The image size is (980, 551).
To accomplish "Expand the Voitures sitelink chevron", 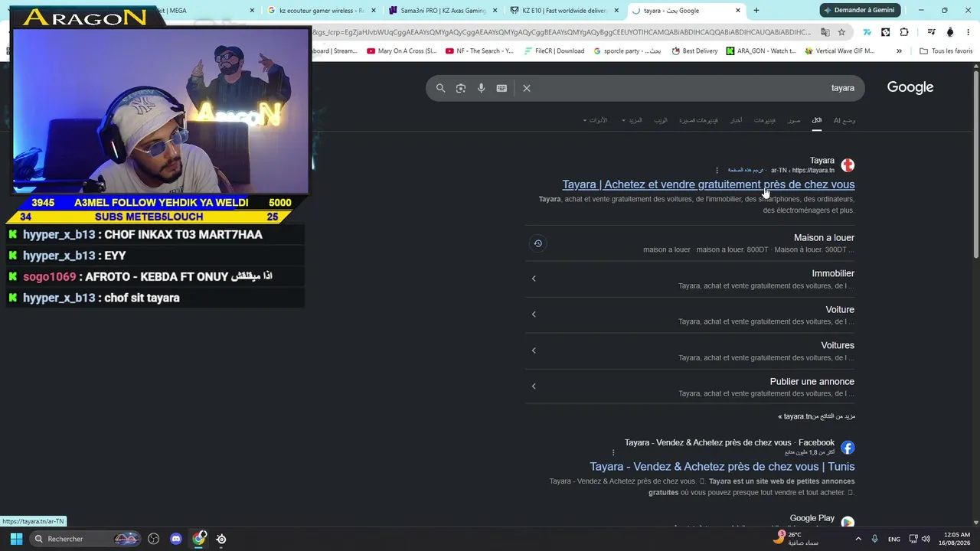I will click(534, 350).
